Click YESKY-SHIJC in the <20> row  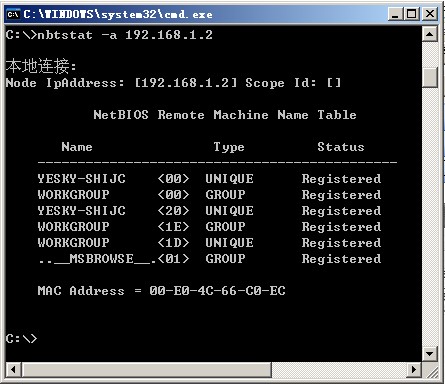coord(82,211)
